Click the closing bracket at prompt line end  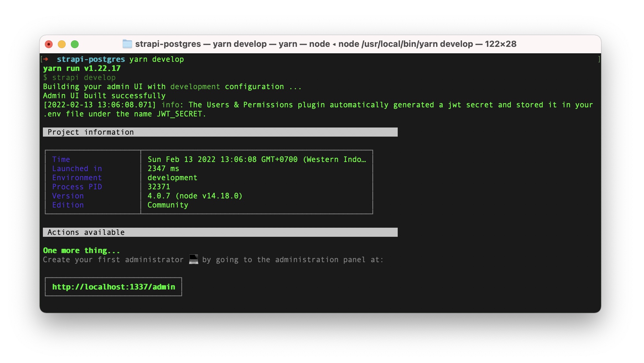tap(599, 59)
